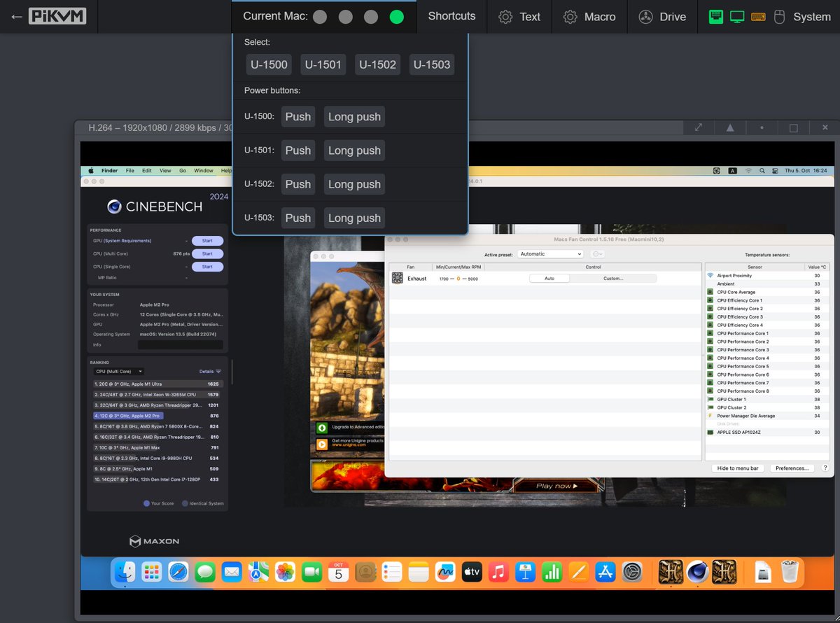Launch Keynote from the dock
The image size is (840, 623).
[525, 572]
